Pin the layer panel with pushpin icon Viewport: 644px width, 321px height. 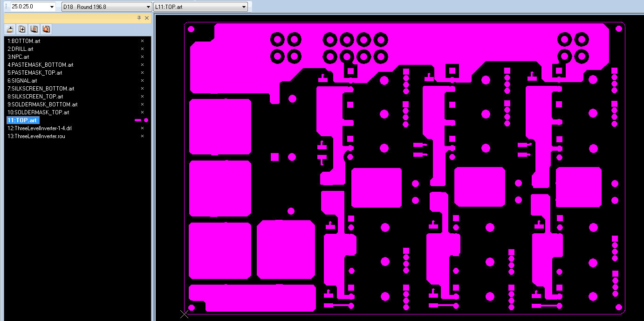tap(139, 18)
